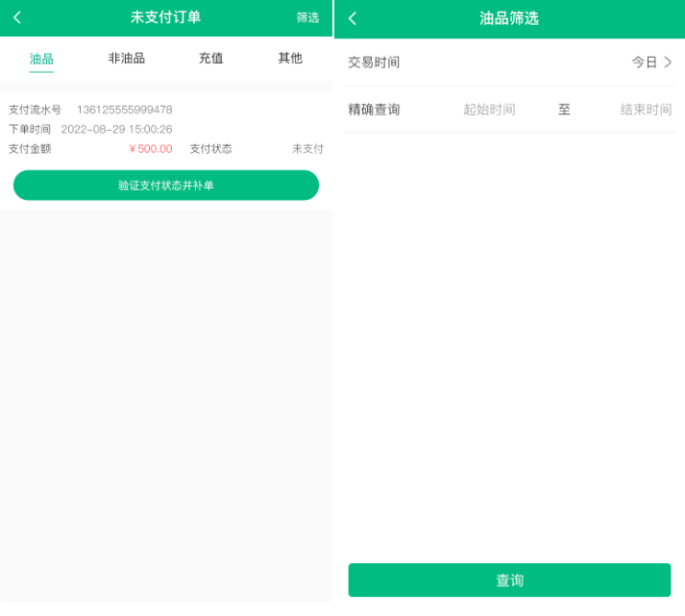Switch to the 非油品 tab
Screen dimensions: 685x616
pyautogui.click(x=127, y=59)
